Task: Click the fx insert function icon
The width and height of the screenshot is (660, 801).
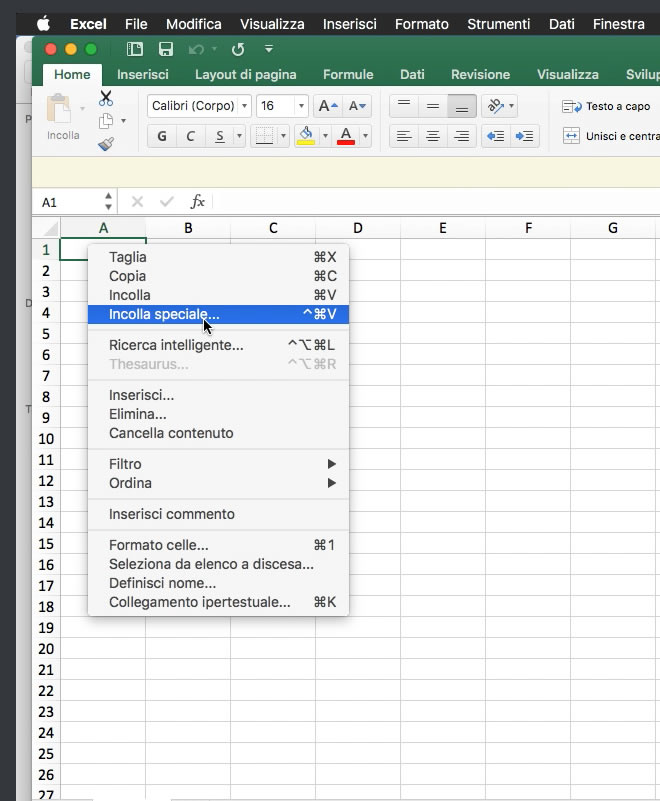Action: 198,202
